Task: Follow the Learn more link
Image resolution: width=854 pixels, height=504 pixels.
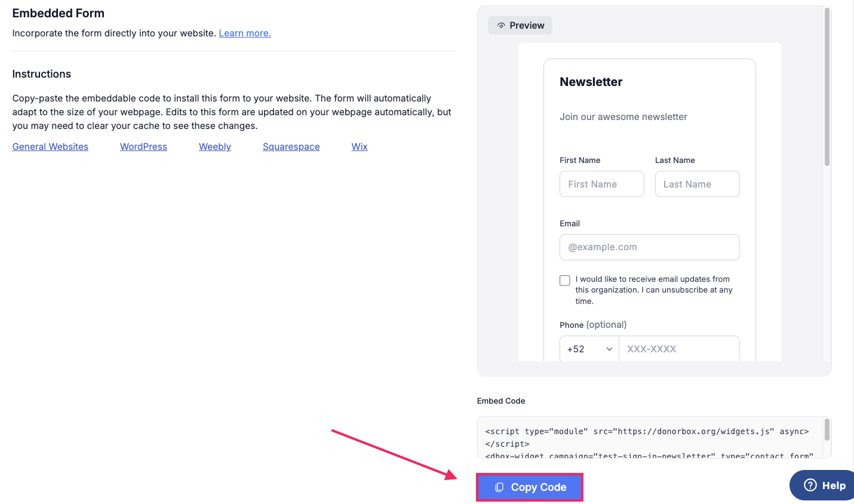Action: 245,33
